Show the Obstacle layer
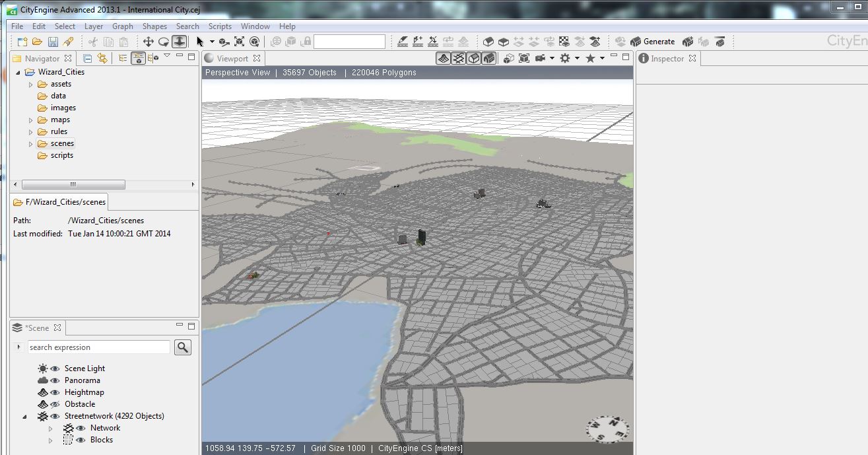The image size is (868, 455). 55,404
